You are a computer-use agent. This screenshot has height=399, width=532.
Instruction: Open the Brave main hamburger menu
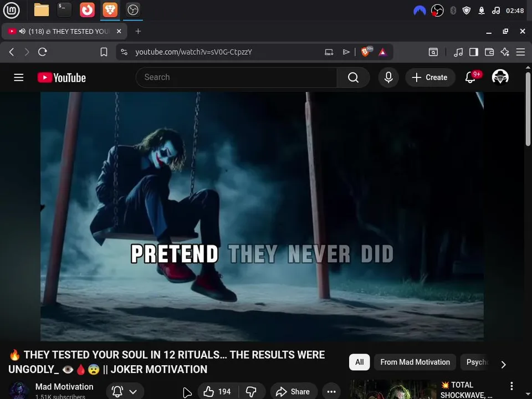point(520,52)
